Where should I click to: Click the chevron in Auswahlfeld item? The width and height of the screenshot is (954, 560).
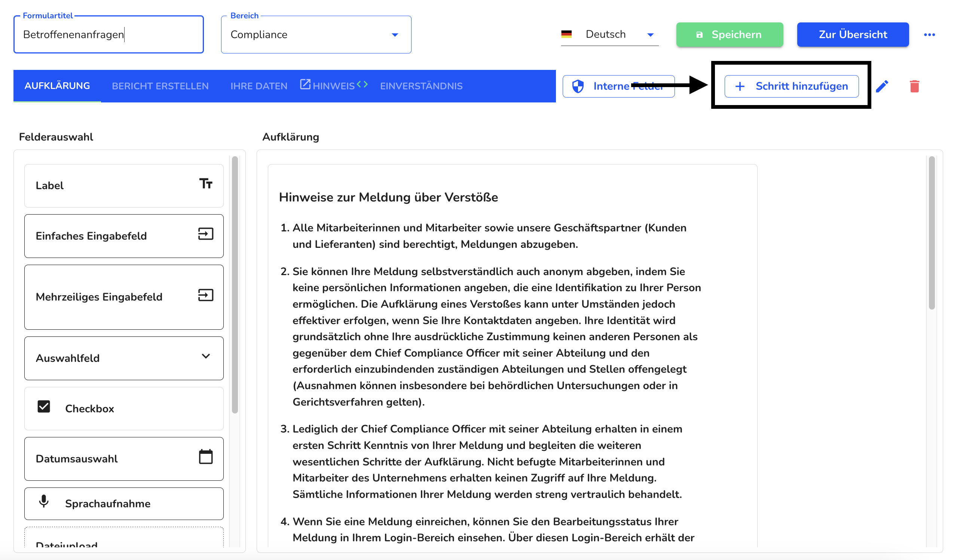205,356
